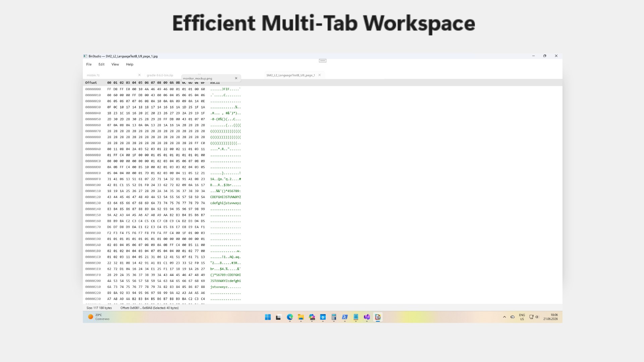Switch to the gradle-9.6.0-bin.zip tab
This screenshot has height=362, width=644.
pyautogui.click(x=160, y=75)
